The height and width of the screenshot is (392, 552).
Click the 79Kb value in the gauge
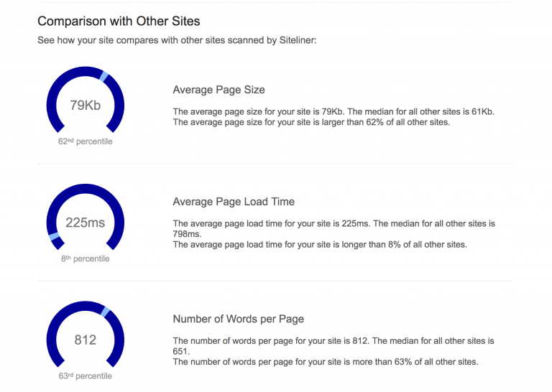coord(86,105)
